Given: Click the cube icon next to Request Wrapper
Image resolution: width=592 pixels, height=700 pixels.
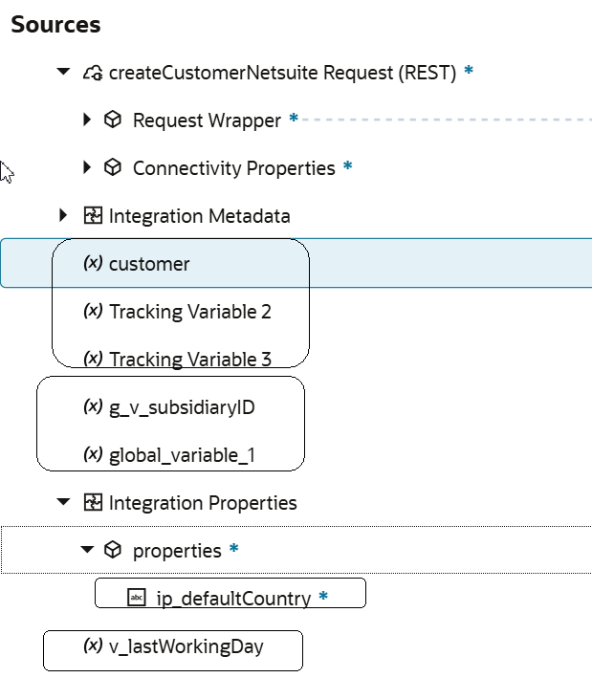Looking at the screenshot, I should [113, 120].
